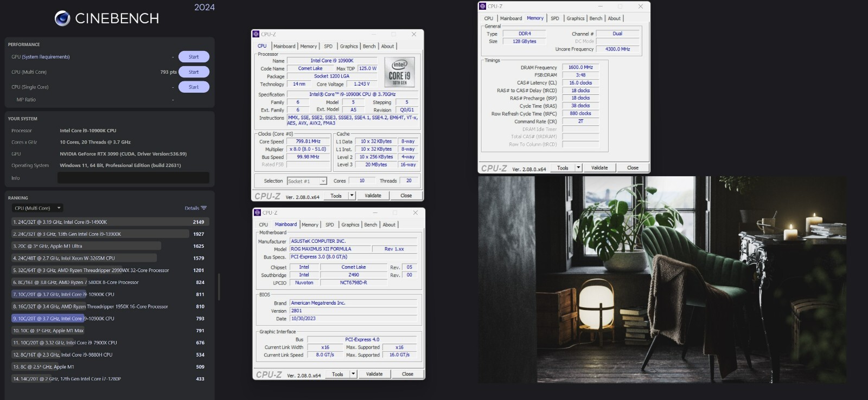Viewport: 868px width, 400px height.
Task: Open Tools dropdown arrow in CPU-Z Mainboard window
Action: coord(353,374)
